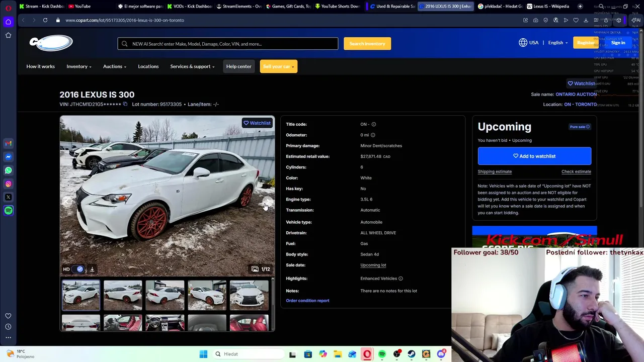Screen dimensions: 644x362
Task: Select the red interior seats thumbnail
Action: (x=249, y=323)
